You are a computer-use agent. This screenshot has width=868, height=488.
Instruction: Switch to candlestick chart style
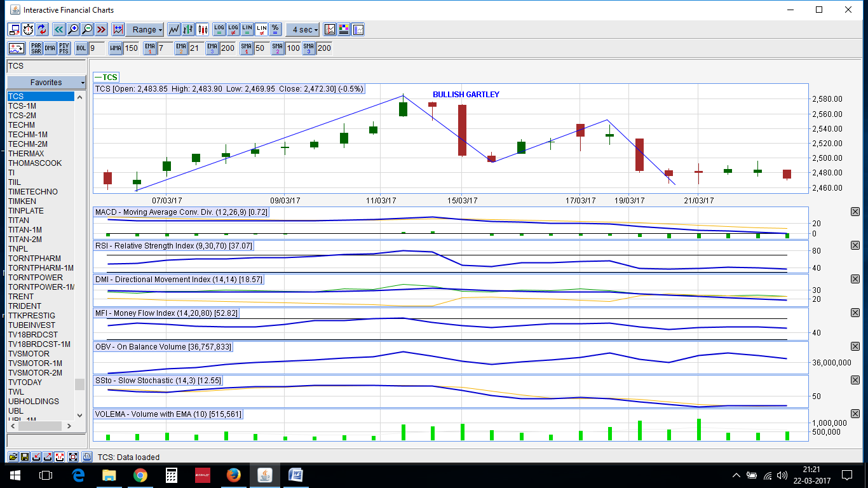click(x=203, y=29)
